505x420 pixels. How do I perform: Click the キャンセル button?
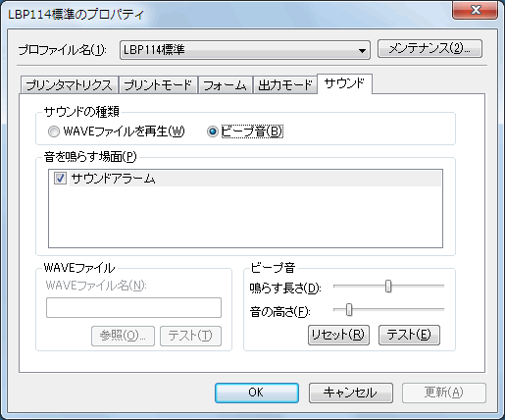pos(350,393)
